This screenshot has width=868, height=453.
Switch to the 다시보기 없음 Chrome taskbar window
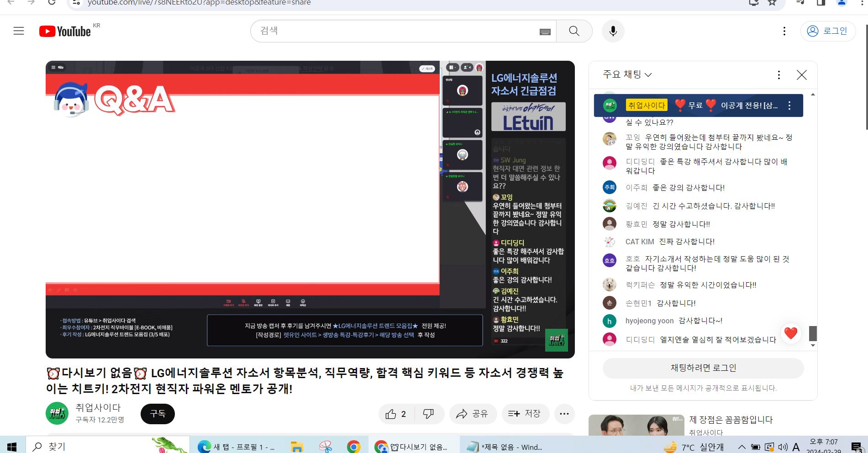pyautogui.click(x=411, y=447)
